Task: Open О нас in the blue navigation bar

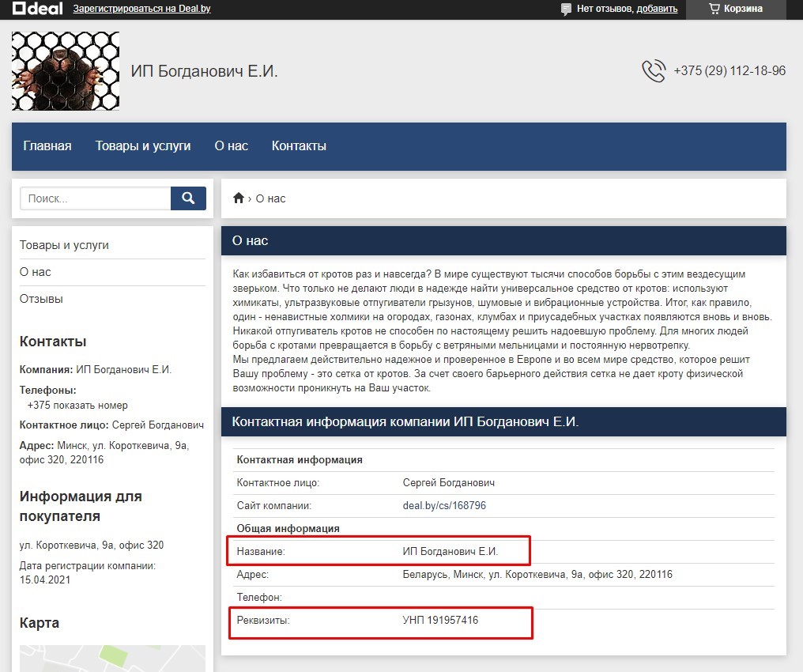Action: coord(231,146)
